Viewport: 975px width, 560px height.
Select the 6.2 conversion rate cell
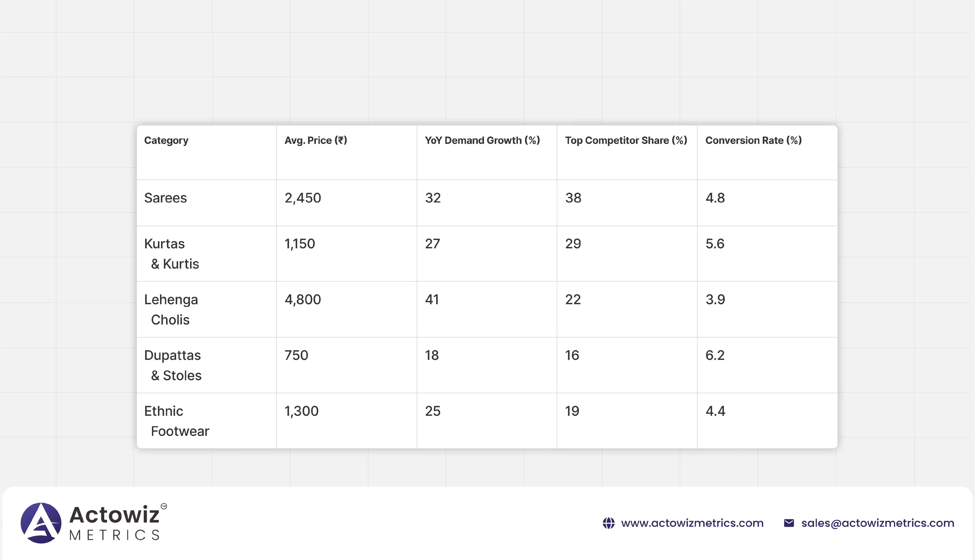tap(715, 355)
